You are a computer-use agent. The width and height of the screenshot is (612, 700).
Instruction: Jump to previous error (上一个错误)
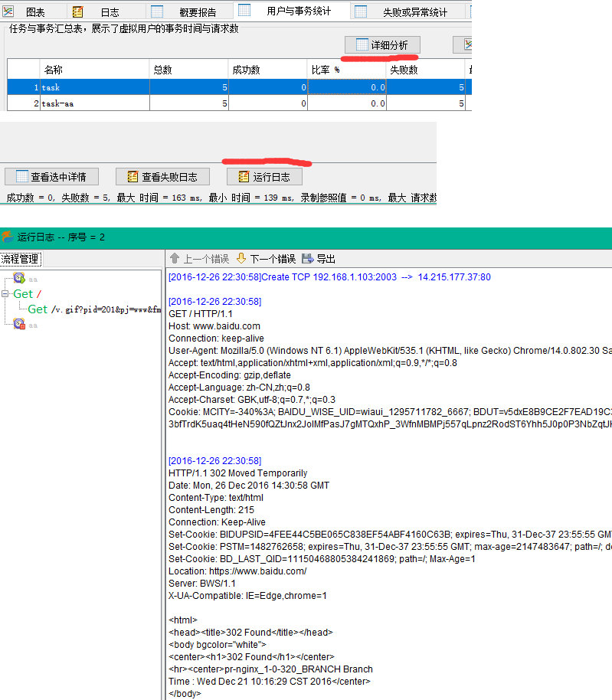pos(199,259)
